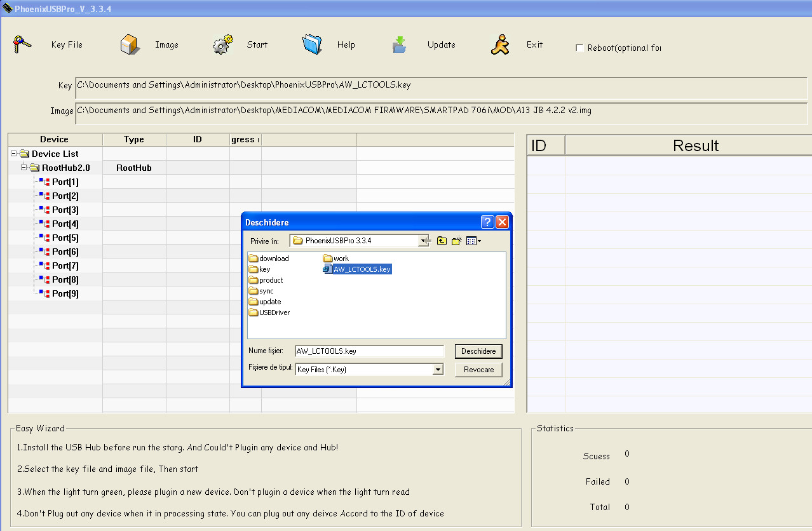Viewport: 812px width, 531px height.
Task: Open the view menu icon in dialog
Action: coord(473,241)
